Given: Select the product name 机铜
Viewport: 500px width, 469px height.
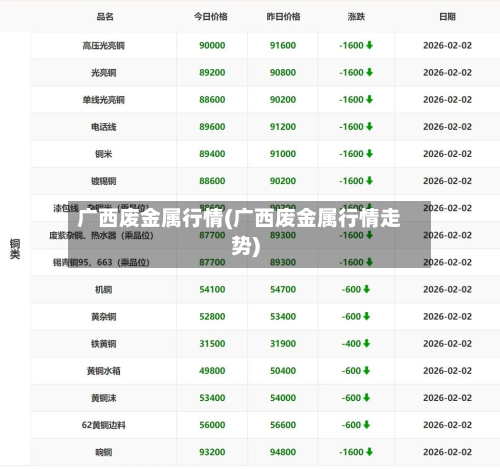Looking at the screenshot, I should (x=104, y=289).
